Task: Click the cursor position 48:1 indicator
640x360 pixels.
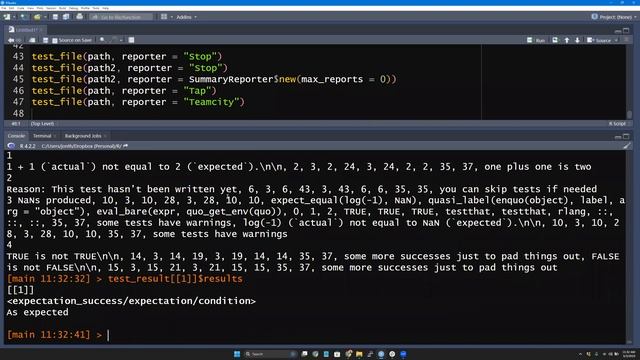Action: (16, 124)
